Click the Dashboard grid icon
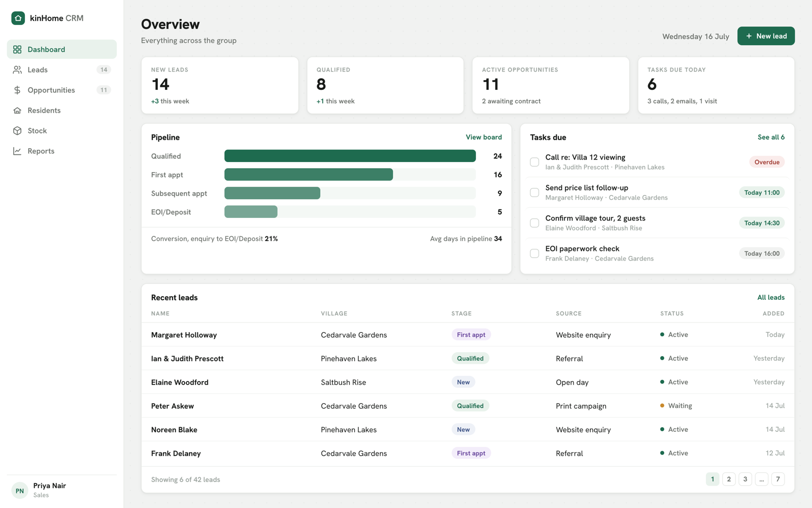 17,49
